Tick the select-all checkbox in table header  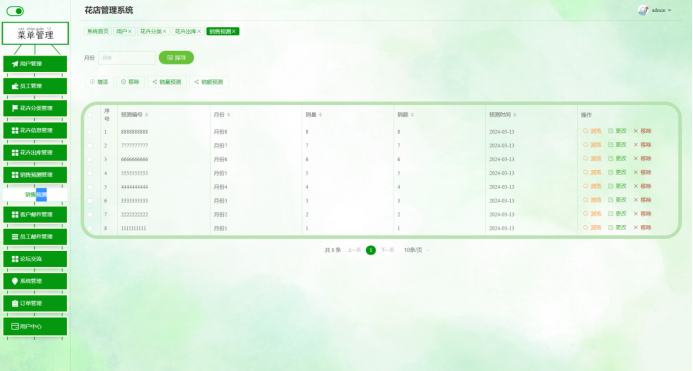coord(90,115)
